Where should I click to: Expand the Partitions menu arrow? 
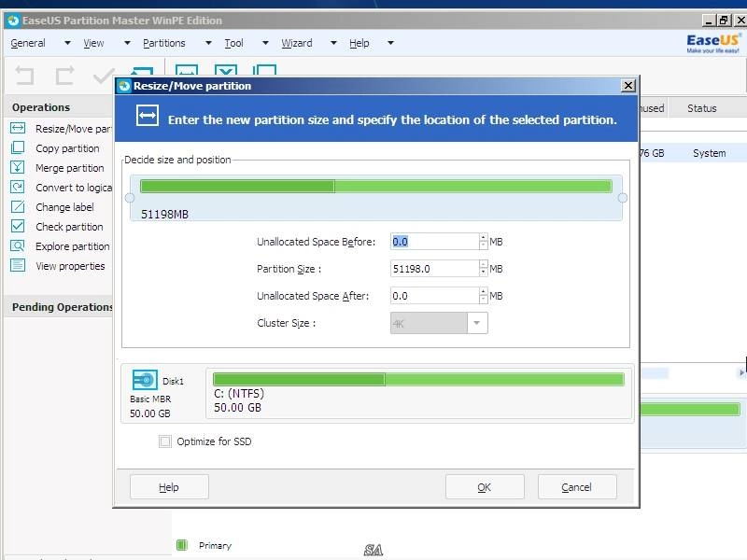(208, 43)
